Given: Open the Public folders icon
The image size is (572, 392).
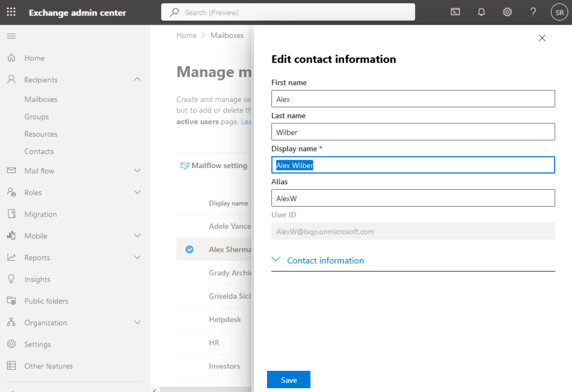Looking at the screenshot, I should (11, 301).
